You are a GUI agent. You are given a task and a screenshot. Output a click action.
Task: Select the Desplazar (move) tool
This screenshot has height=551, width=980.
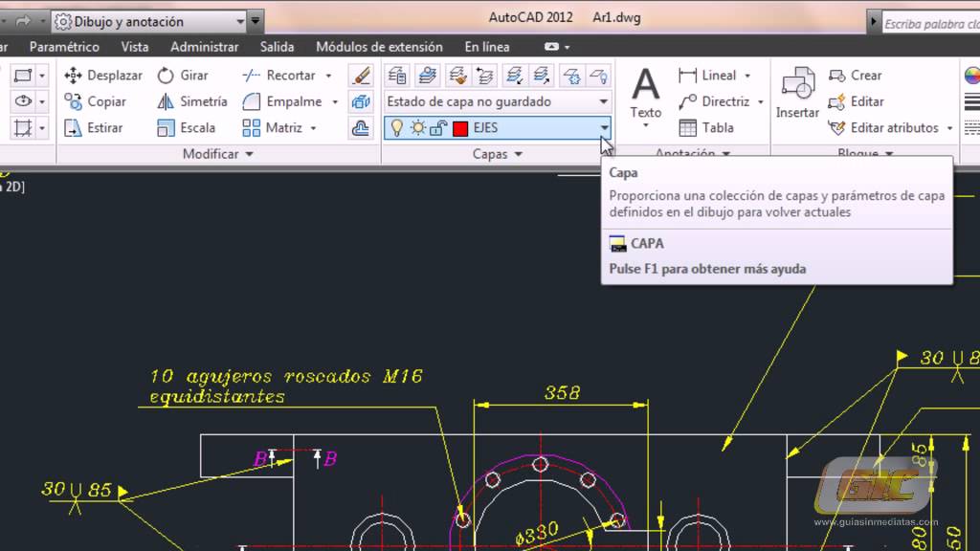tap(103, 76)
